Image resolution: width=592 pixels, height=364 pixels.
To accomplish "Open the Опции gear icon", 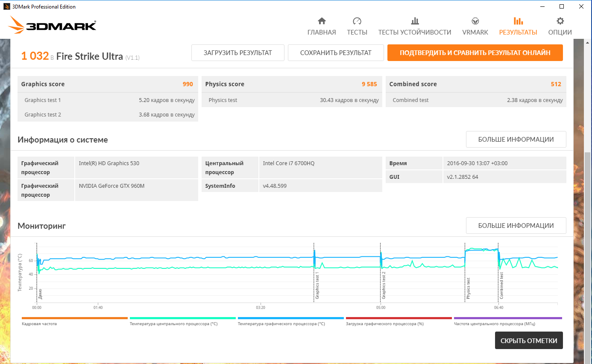I will pos(560,21).
